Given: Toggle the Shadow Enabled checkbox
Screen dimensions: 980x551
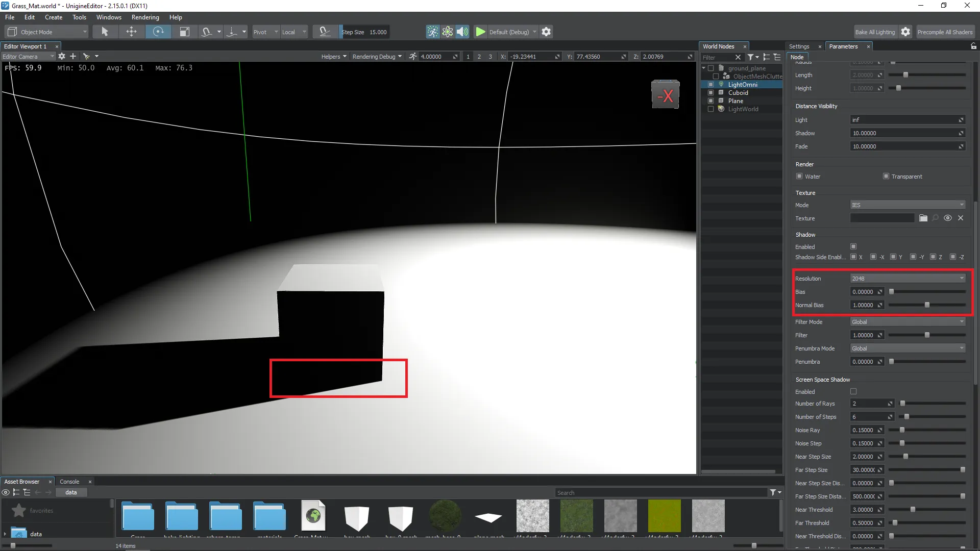Looking at the screenshot, I should (x=853, y=246).
